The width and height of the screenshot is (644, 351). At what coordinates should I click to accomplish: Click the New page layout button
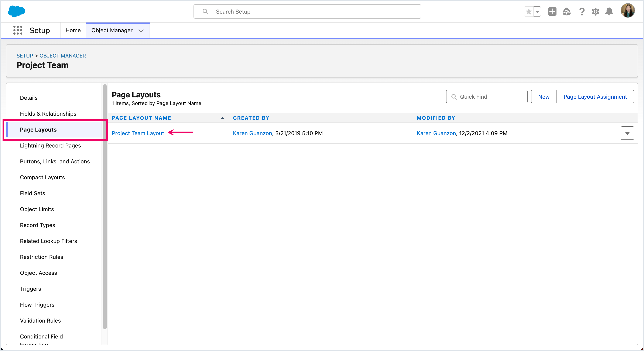pyautogui.click(x=544, y=97)
